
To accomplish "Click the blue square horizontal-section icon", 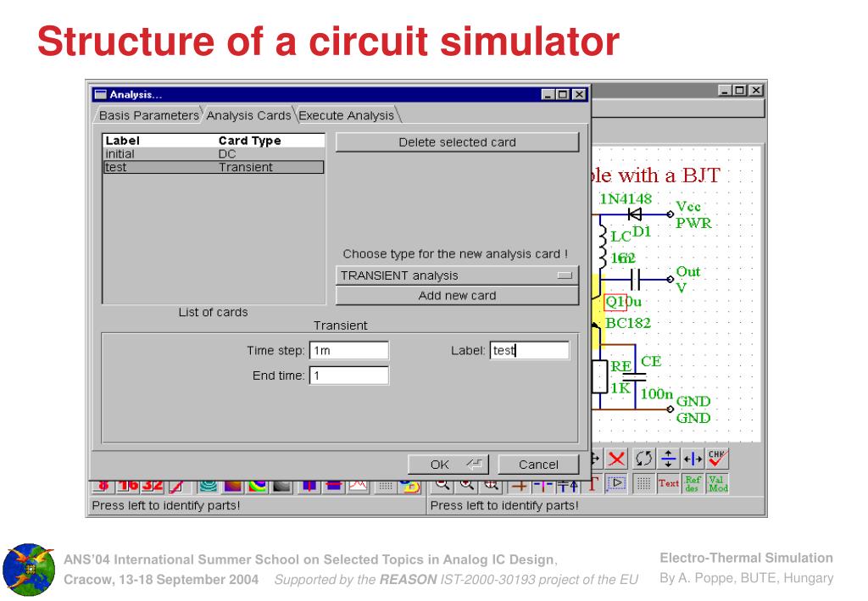I will click(333, 486).
